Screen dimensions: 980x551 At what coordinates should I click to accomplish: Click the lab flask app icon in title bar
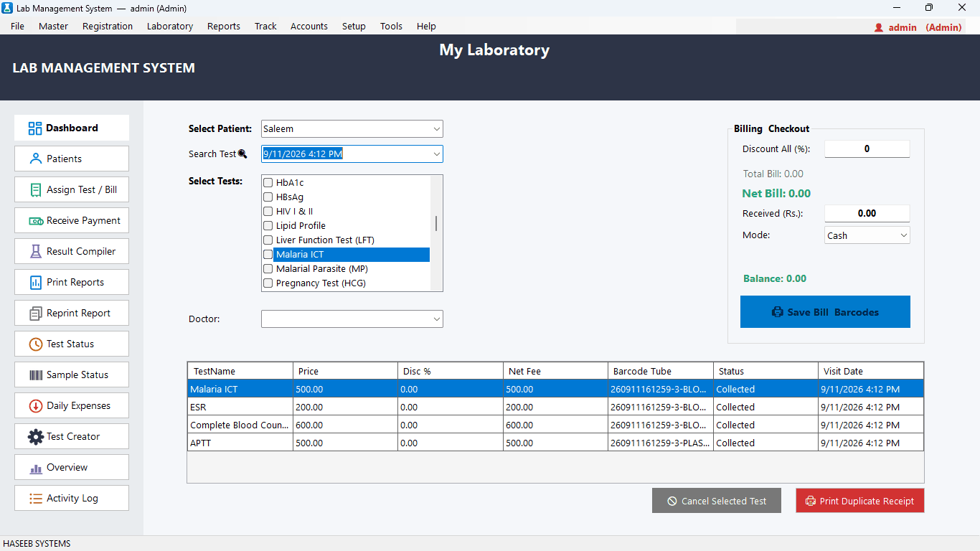[7, 8]
